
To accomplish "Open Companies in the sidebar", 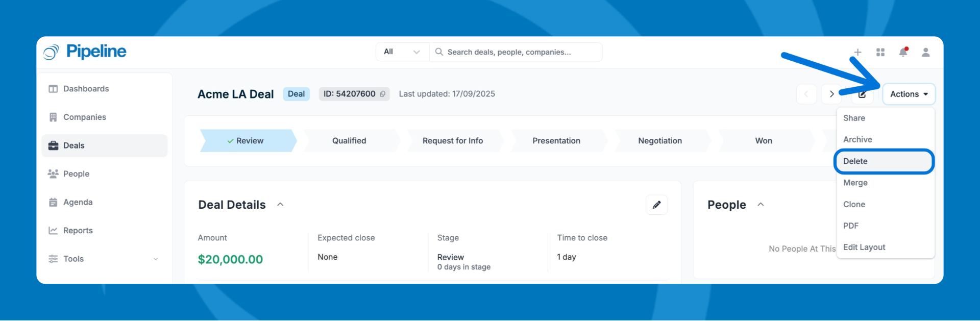I will (85, 117).
